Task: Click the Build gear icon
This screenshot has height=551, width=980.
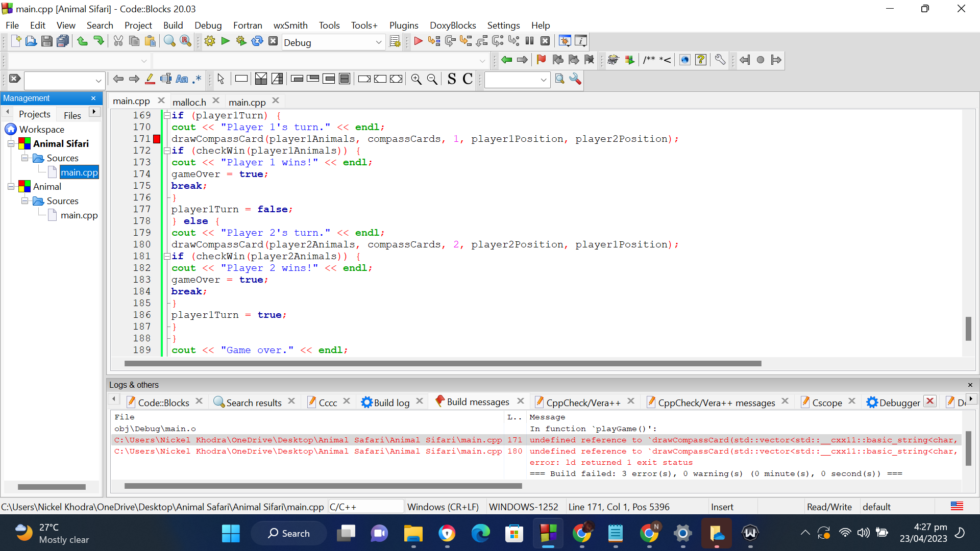Action: coord(209,41)
